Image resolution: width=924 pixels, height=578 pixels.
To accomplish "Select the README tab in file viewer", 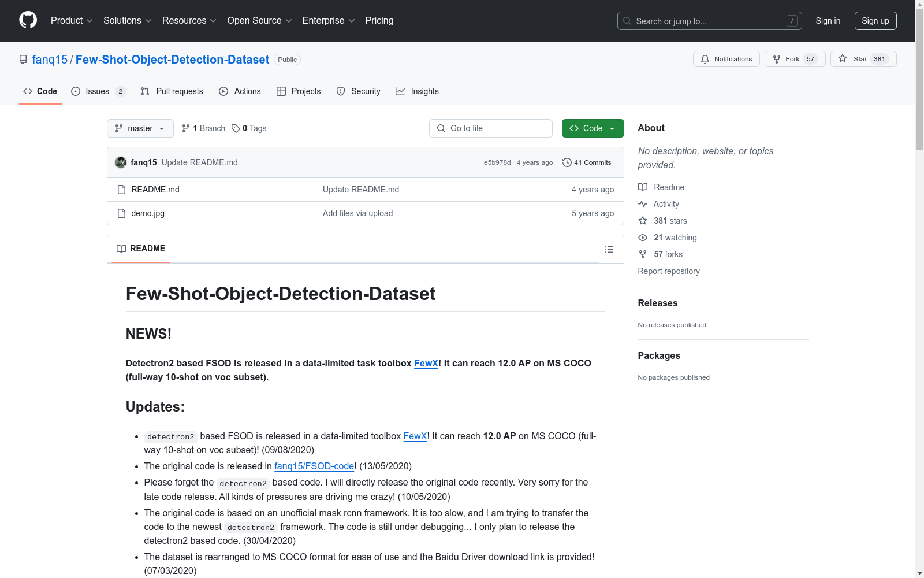I will pos(141,249).
